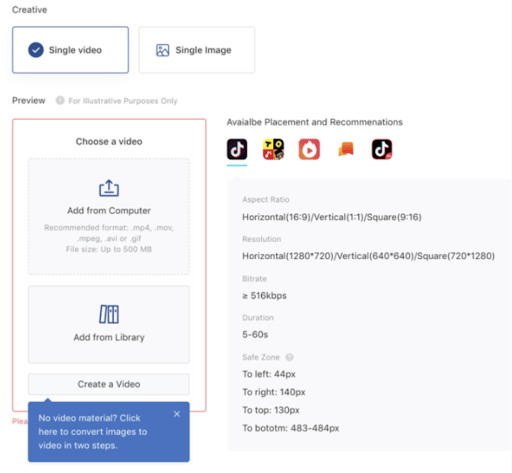This screenshot has height=473, width=512.
Task: Close the blue video conversion tooltip
Action: pyautogui.click(x=177, y=414)
